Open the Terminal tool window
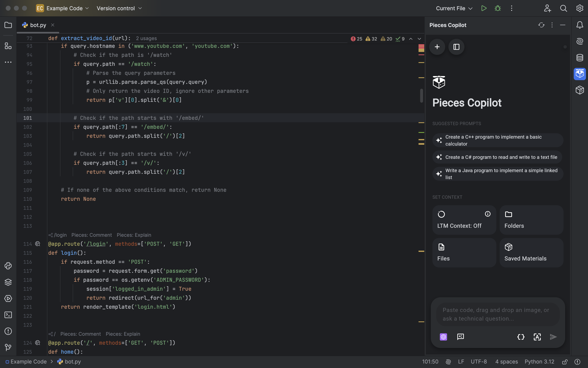Viewport: 588px width, 368px height. (x=8, y=315)
